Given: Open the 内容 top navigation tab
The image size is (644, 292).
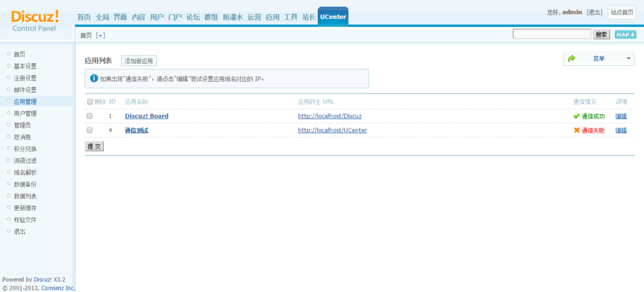Looking at the screenshot, I should click(x=138, y=17).
